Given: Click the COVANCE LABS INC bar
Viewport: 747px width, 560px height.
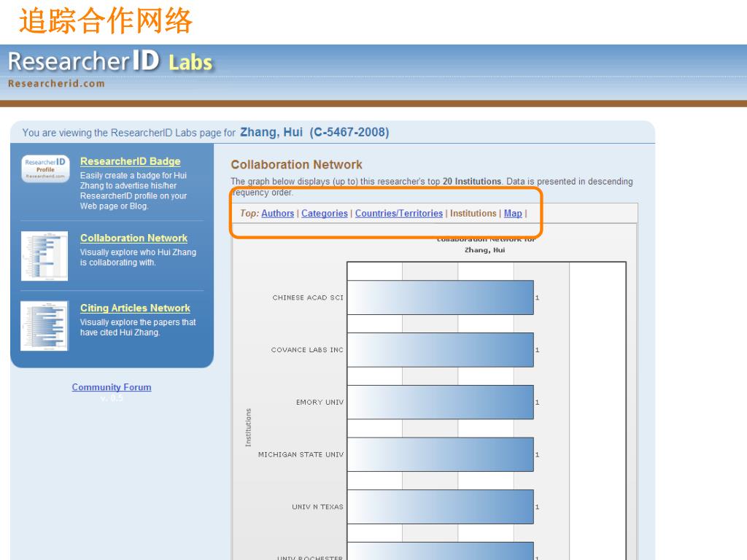Looking at the screenshot, I should [440, 350].
